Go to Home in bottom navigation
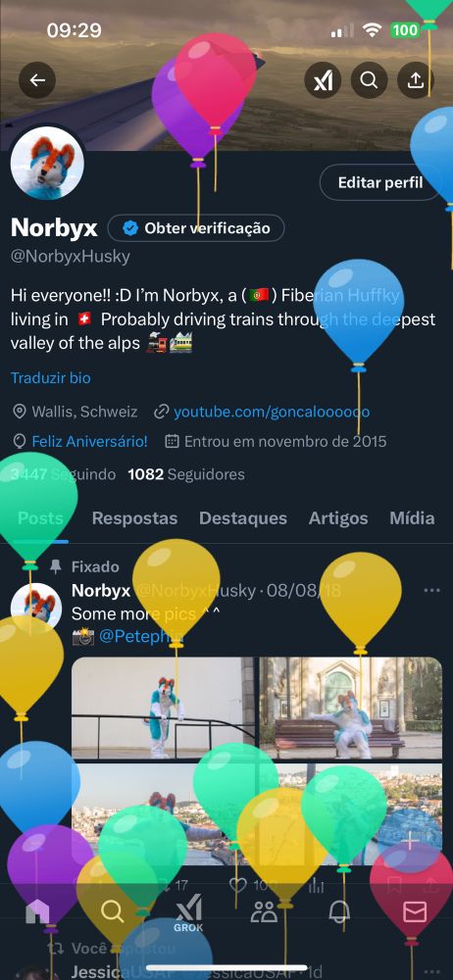This screenshot has height=980, width=453. coord(37,912)
